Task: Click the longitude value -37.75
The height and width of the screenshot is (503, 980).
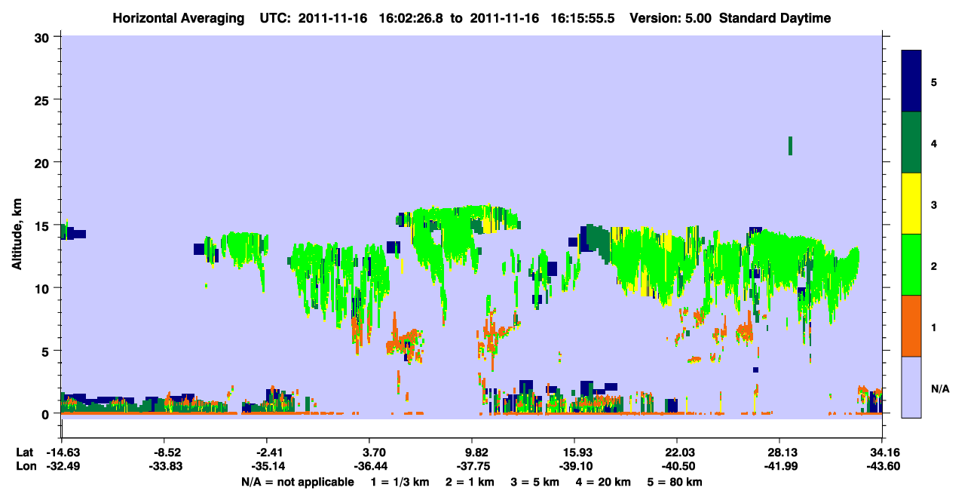Action: click(x=472, y=467)
